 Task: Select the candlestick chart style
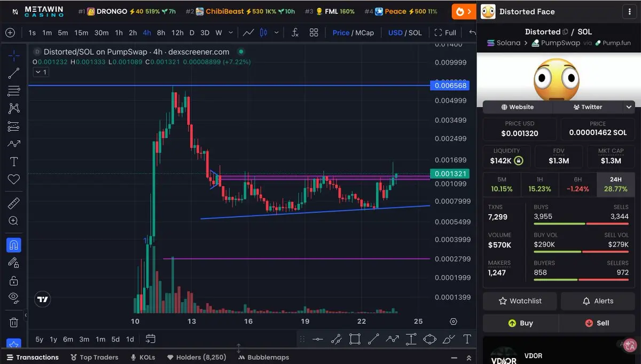click(x=263, y=33)
